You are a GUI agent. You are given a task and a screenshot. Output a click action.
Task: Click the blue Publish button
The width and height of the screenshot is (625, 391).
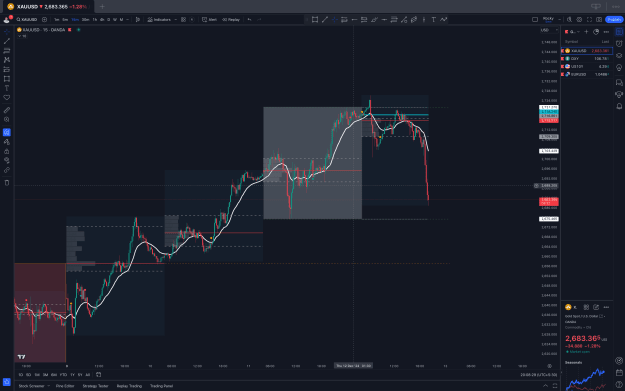click(614, 20)
